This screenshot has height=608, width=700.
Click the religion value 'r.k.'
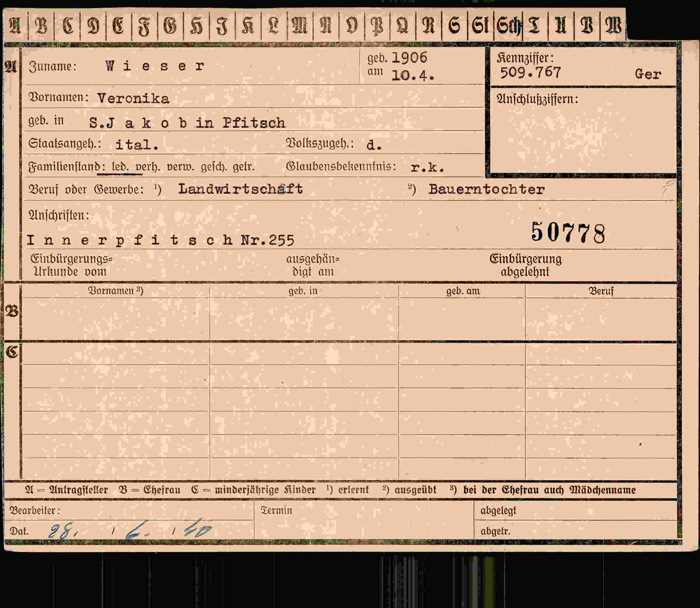pos(427,167)
